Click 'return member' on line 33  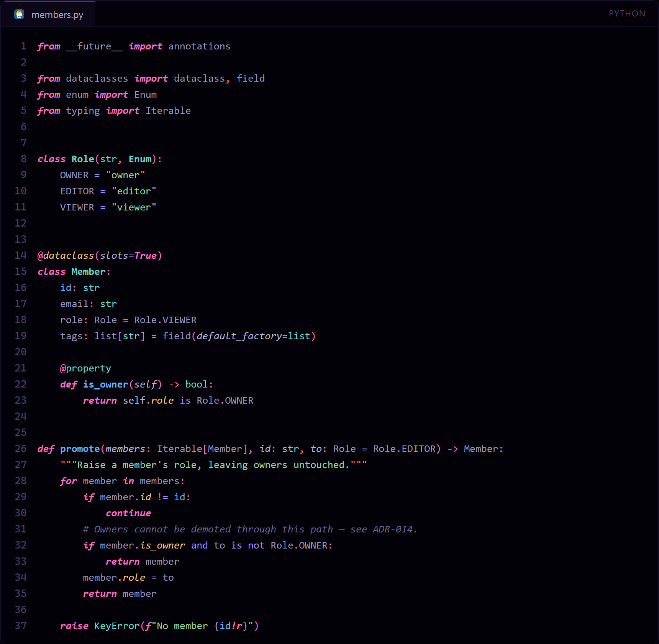point(143,562)
